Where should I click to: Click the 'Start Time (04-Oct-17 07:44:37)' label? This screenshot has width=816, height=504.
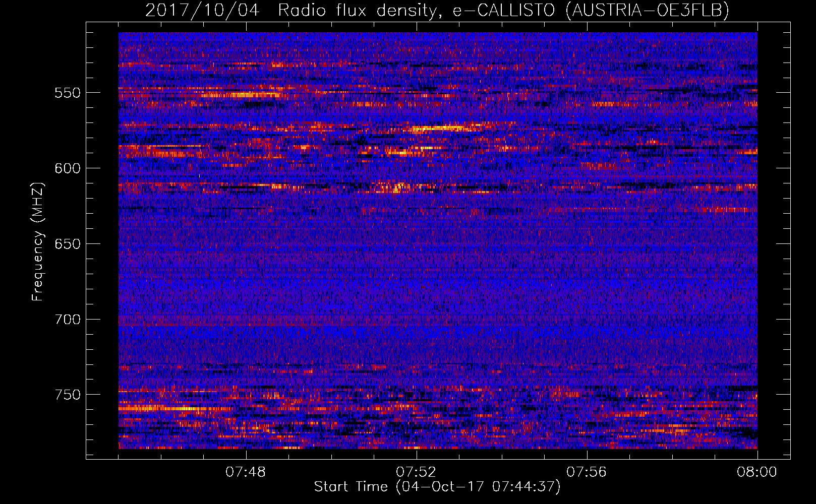pyautogui.click(x=437, y=487)
